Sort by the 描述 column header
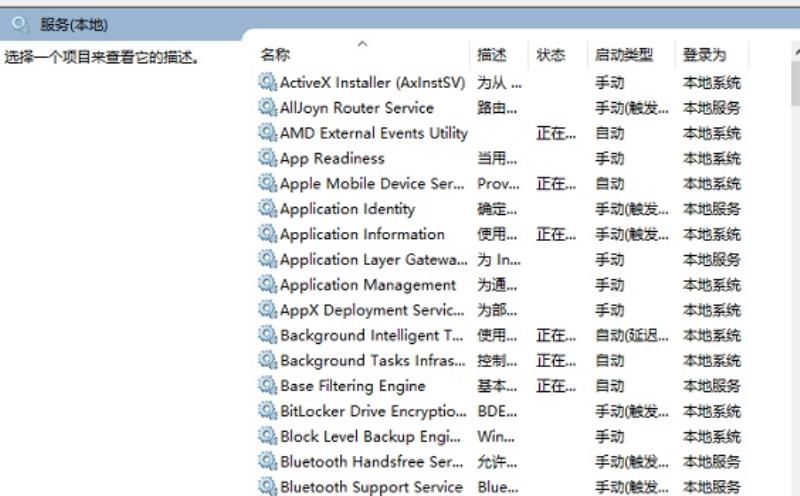The image size is (800, 496). pos(492,55)
